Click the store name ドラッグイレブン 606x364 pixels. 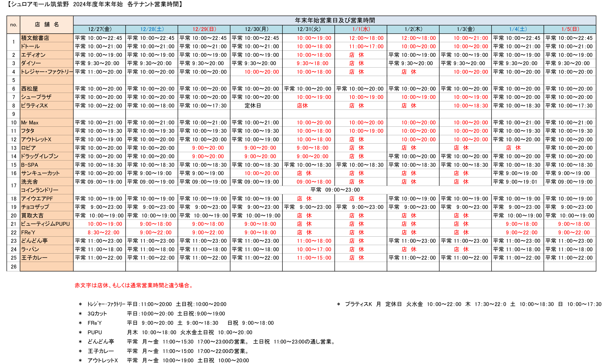coord(40,157)
